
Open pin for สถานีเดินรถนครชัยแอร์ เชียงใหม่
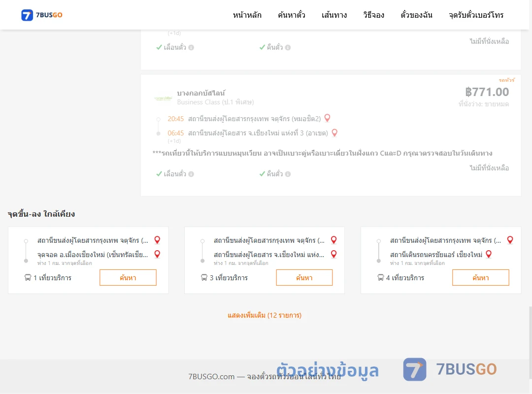tap(489, 254)
